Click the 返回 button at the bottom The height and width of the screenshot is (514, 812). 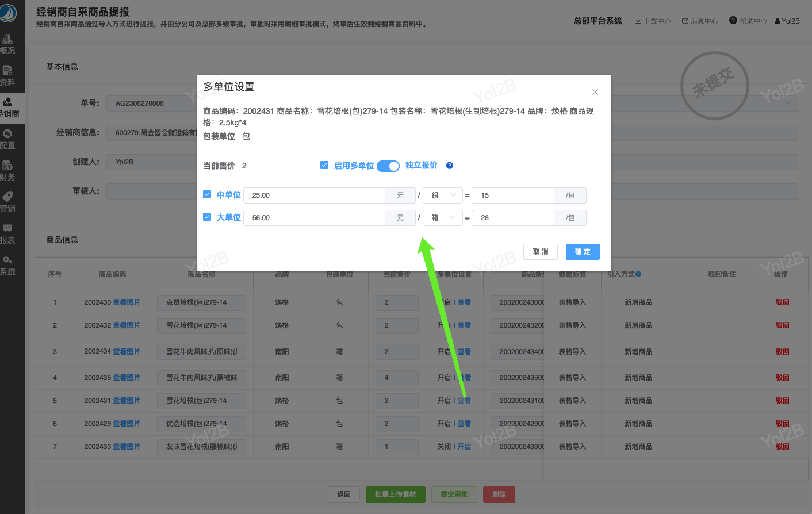(x=344, y=494)
